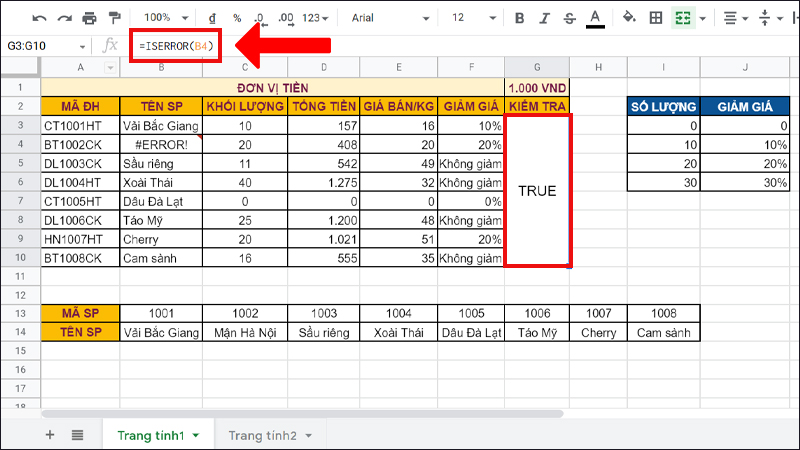This screenshot has height=450, width=800.
Task: Open the all sheets list icon
Action: [x=77, y=435]
